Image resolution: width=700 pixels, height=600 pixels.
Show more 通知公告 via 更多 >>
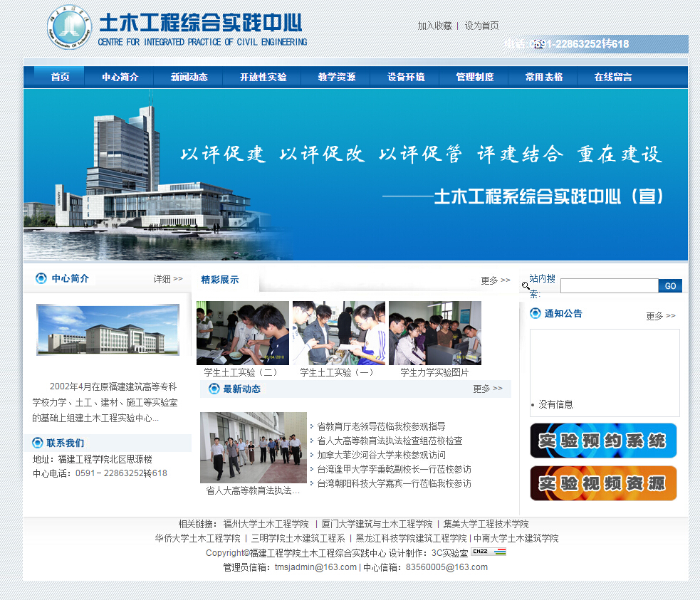660,316
